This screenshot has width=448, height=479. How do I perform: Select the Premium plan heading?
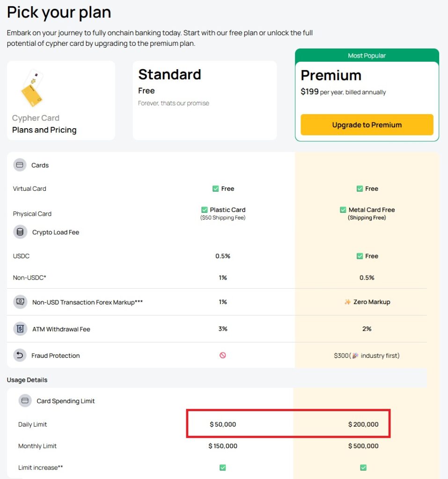click(331, 75)
